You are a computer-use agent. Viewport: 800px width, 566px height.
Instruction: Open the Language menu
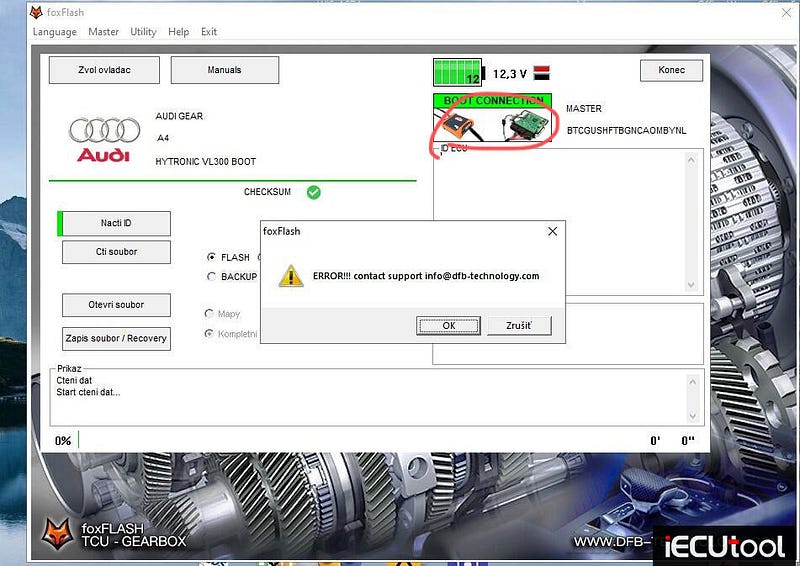pyautogui.click(x=55, y=32)
